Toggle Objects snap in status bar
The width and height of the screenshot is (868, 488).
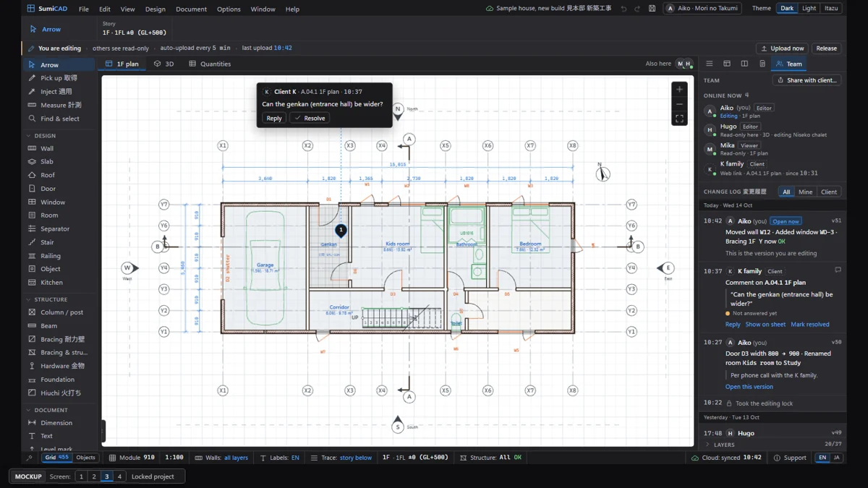(x=85, y=458)
